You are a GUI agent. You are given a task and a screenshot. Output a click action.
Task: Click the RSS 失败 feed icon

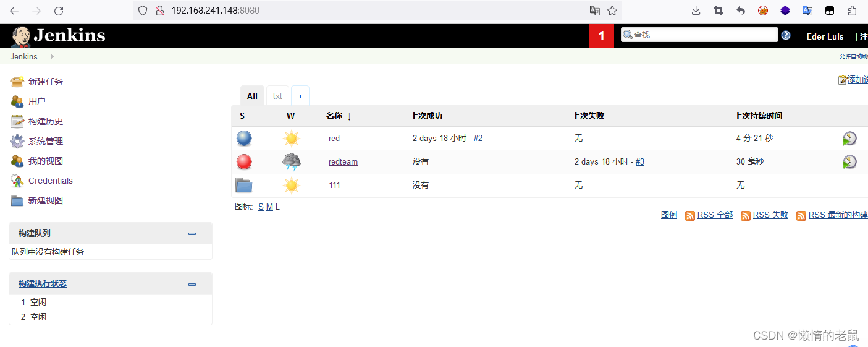[746, 216]
